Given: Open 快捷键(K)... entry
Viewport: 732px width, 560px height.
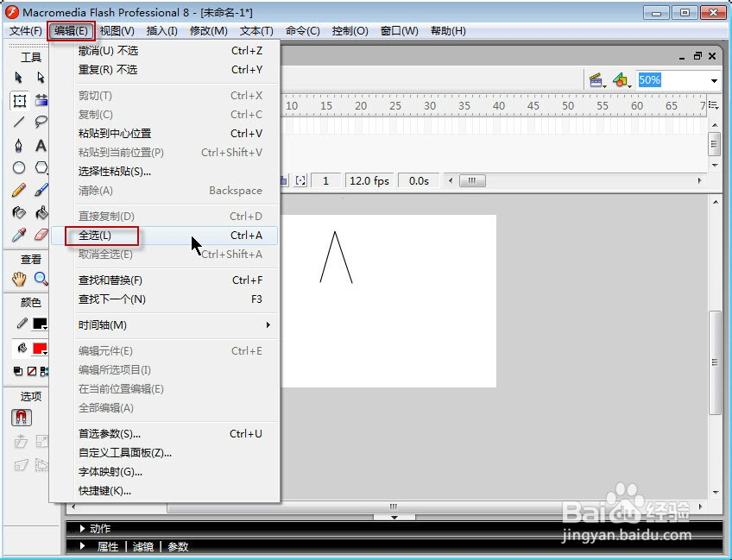Looking at the screenshot, I should coord(164,491).
